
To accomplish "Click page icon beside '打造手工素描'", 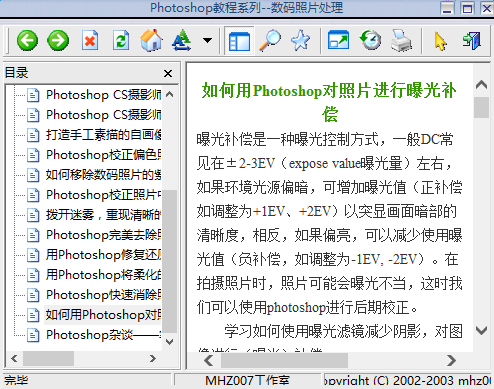I will pos(33,135).
